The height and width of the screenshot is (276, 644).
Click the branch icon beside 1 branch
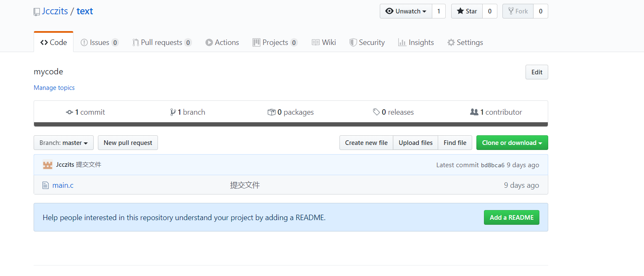(173, 112)
